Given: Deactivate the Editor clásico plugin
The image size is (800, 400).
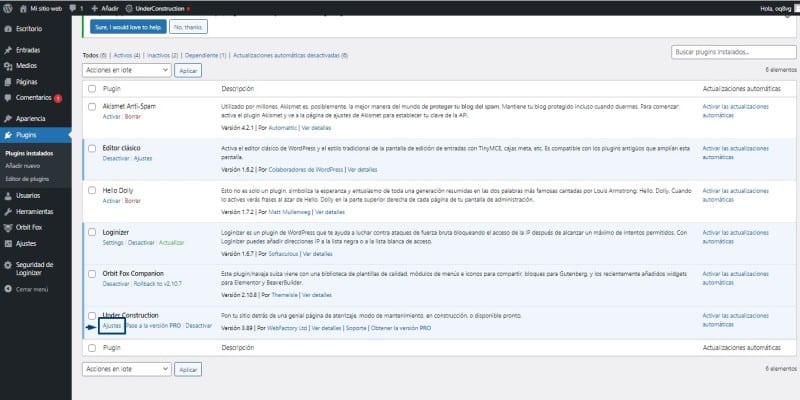Looking at the screenshot, I should [116, 159].
